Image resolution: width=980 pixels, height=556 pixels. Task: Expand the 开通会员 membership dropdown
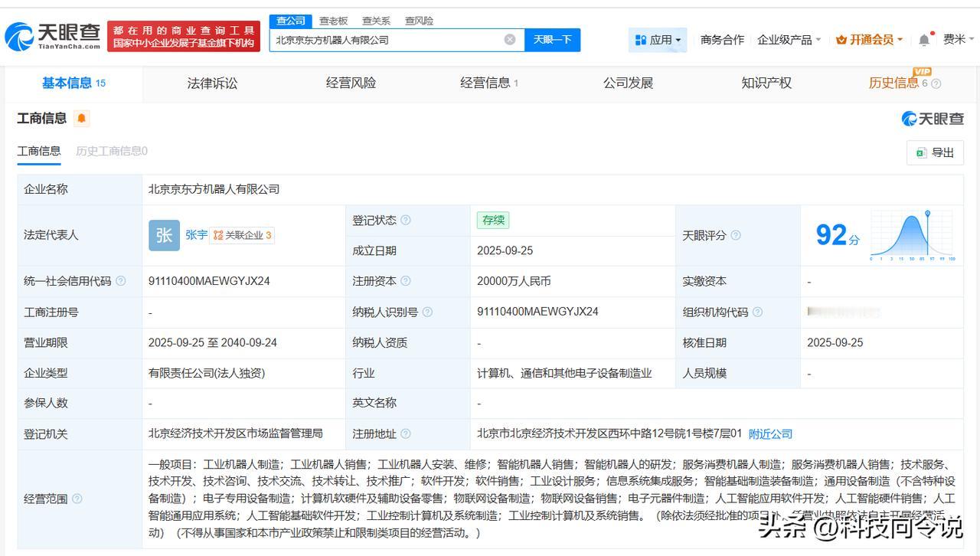(869, 40)
